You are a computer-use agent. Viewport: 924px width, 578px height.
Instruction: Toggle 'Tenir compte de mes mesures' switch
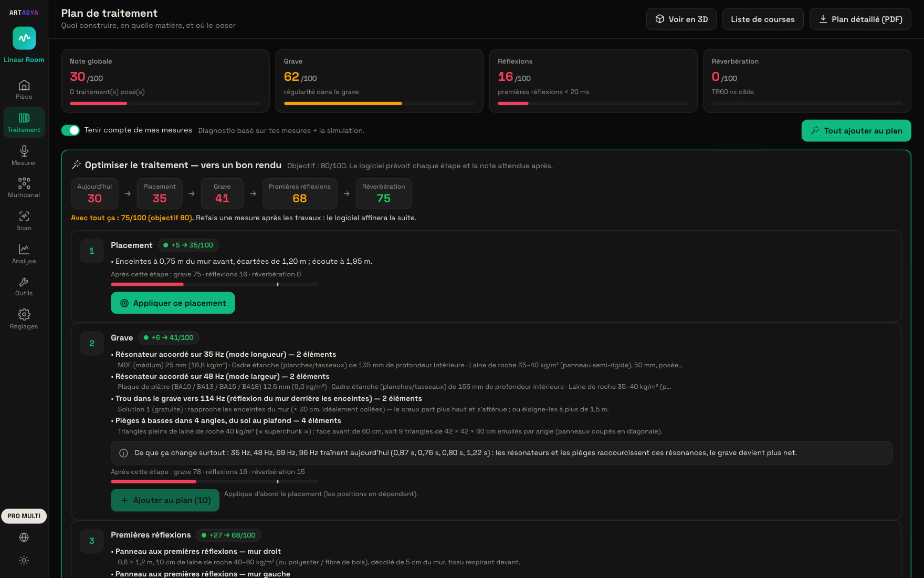(70, 130)
